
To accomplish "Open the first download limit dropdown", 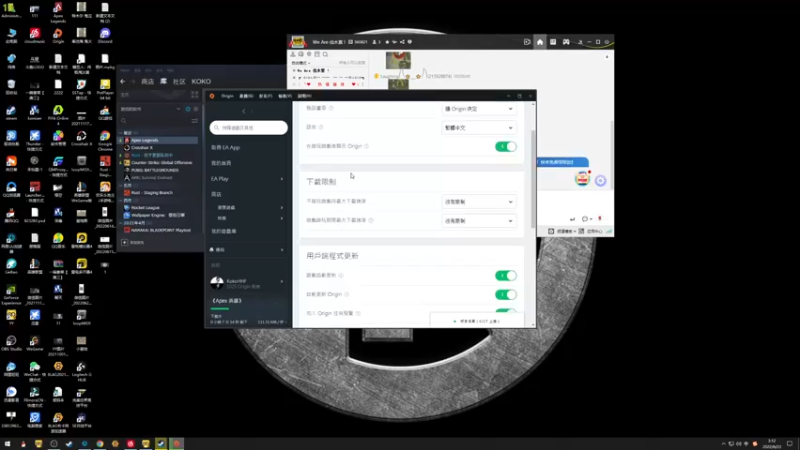I will tap(478, 202).
